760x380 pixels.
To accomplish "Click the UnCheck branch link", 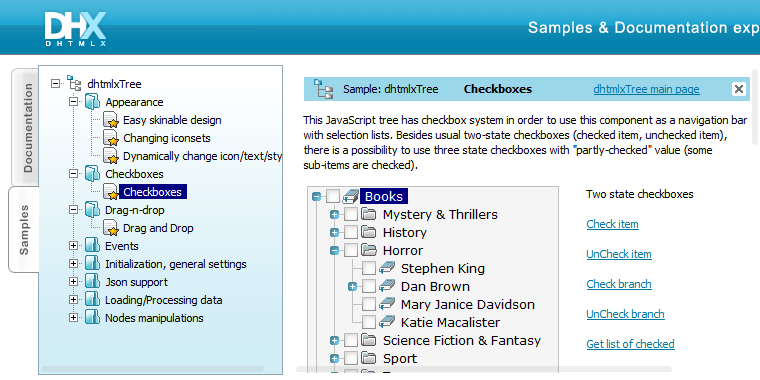I will point(625,314).
